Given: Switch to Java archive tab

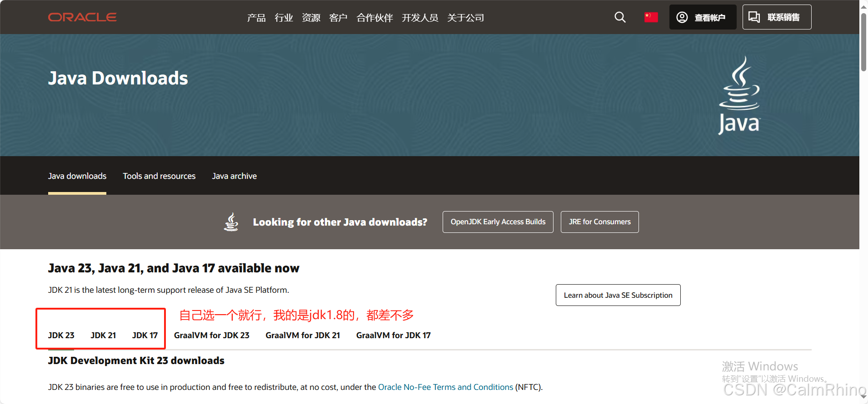Looking at the screenshot, I should pyautogui.click(x=234, y=176).
